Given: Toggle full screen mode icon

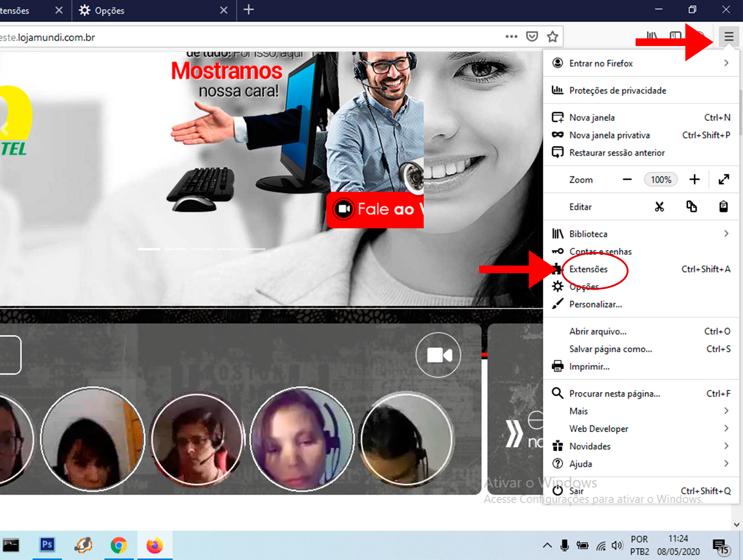Looking at the screenshot, I should 724,180.
